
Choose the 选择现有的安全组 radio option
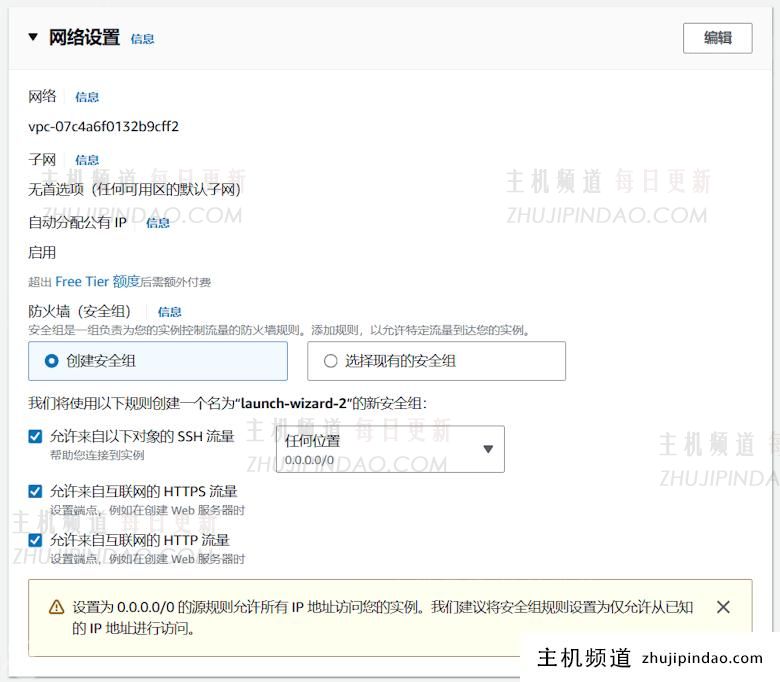click(x=330, y=361)
